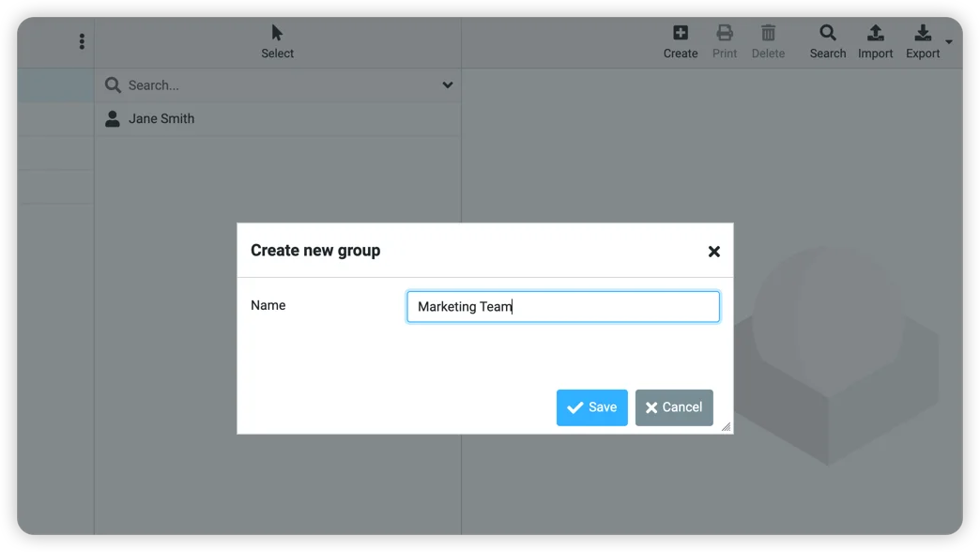Click the Export download icon
Viewport: 980px width, 552px height.
click(x=922, y=34)
